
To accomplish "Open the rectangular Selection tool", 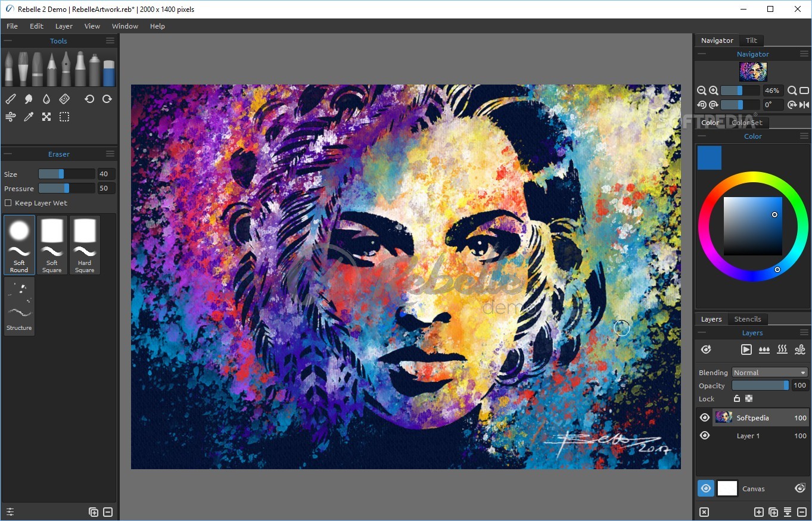I will [64, 117].
